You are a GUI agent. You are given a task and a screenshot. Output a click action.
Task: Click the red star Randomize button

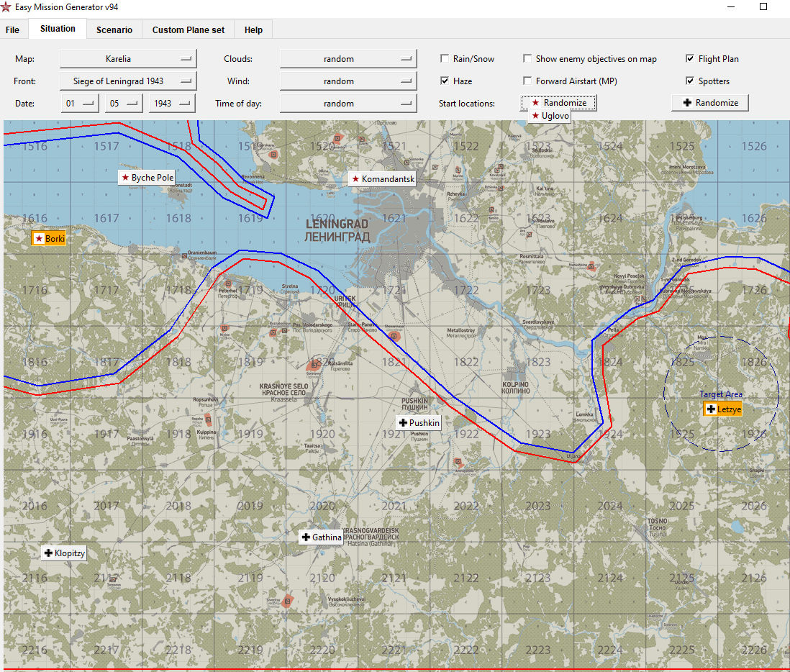pyautogui.click(x=558, y=103)
